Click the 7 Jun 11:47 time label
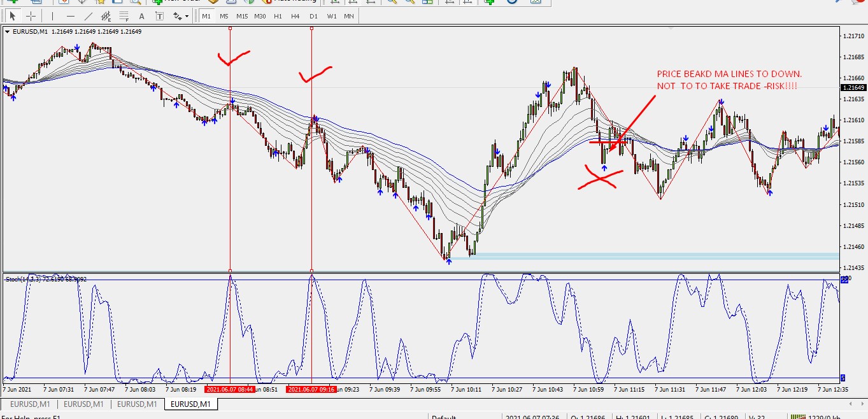Viewport: 868px width, 419px height. [x=711, y=388]
